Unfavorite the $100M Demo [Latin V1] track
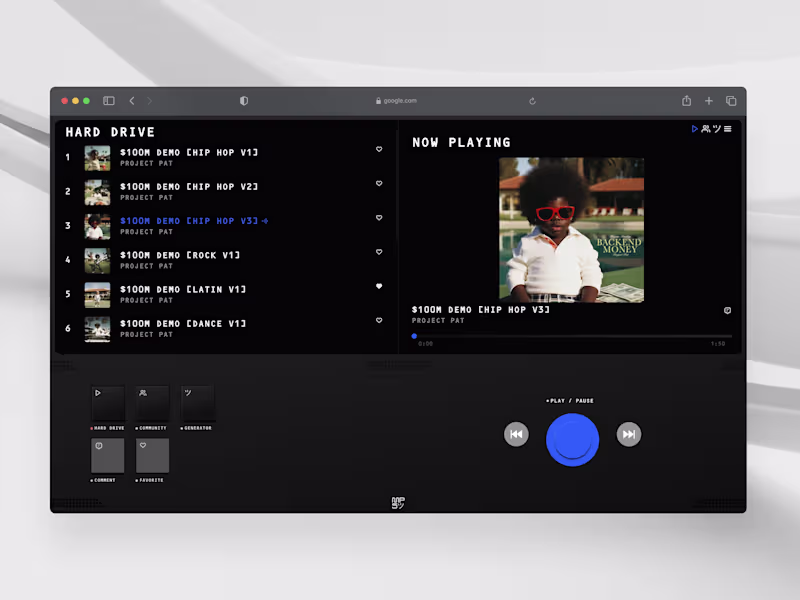The image size is (800, 600). [379, 286]
